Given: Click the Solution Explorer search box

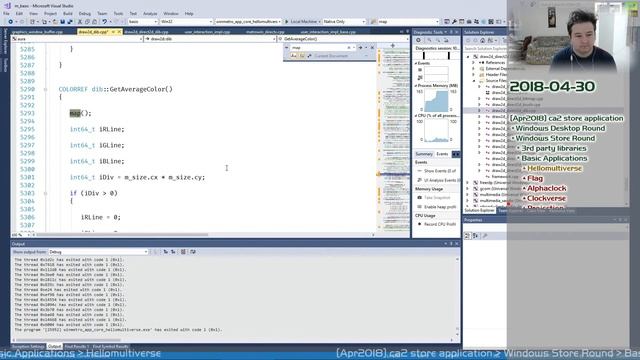Looking at the screenshot, I should coord(485,49).
